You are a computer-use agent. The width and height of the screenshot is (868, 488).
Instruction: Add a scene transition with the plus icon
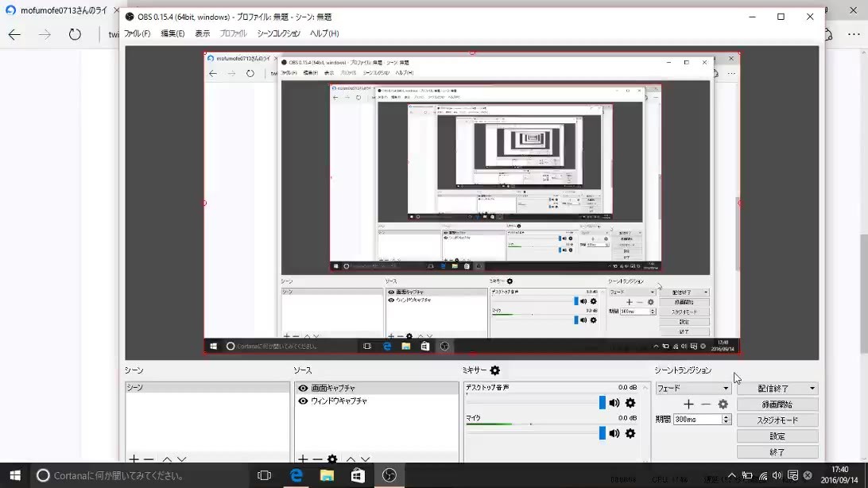click(x=688, y=405)
